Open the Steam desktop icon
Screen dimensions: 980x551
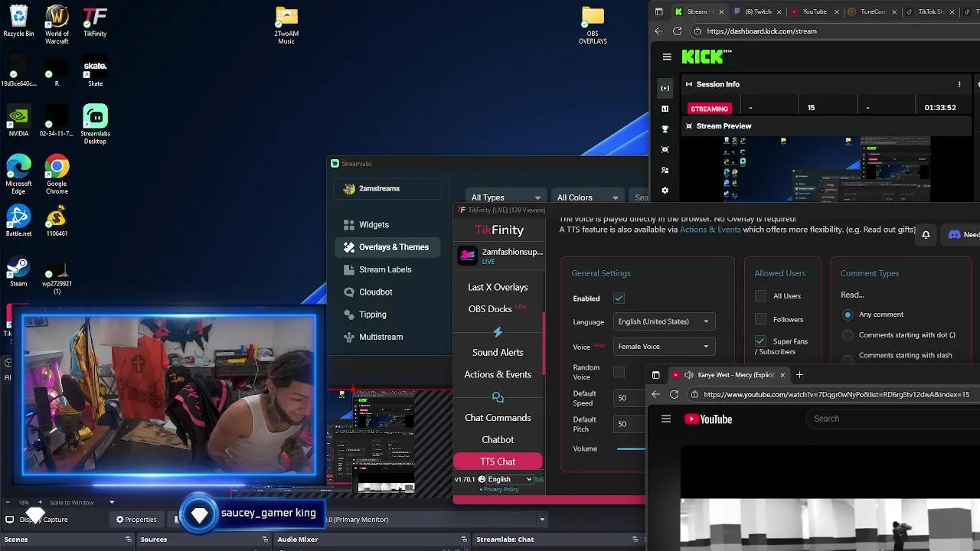click(18, 271)
